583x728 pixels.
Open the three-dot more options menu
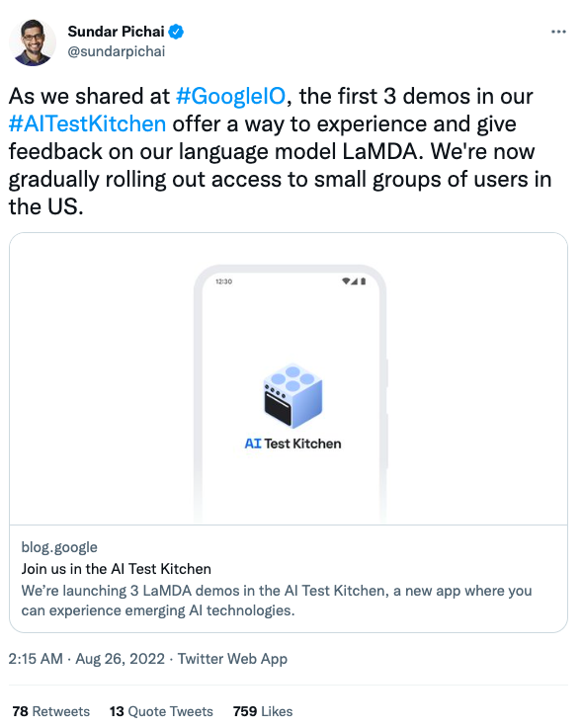click(x=558, y=32)
